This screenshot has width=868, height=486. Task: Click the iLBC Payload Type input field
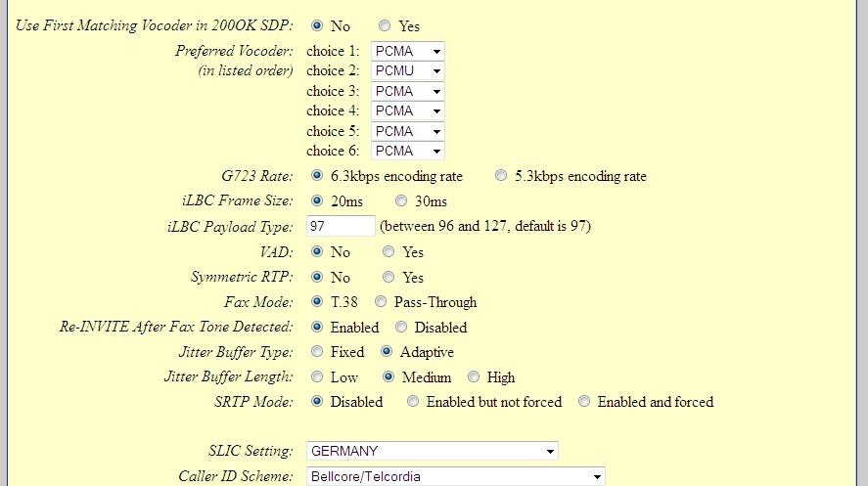click(x=341, y=226)
